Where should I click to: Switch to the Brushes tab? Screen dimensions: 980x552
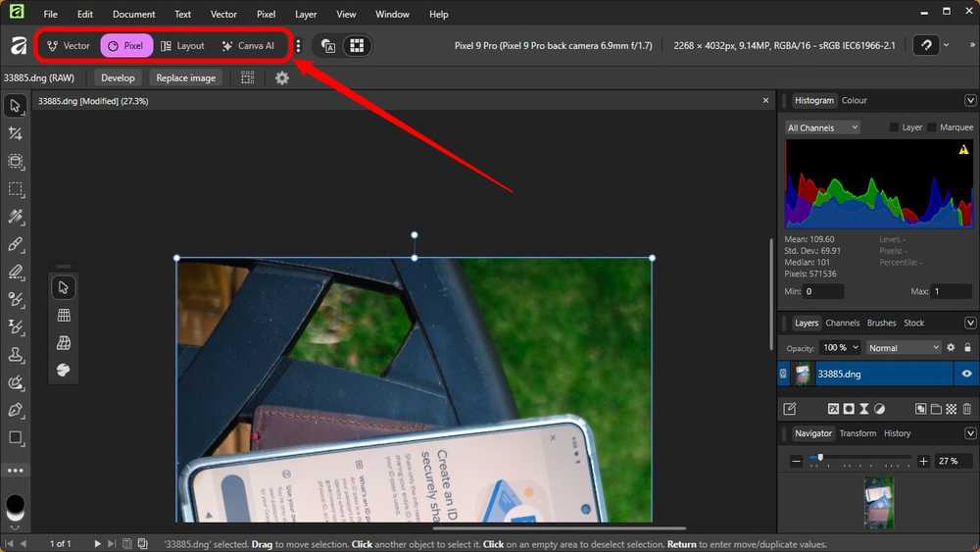[881, 323]
